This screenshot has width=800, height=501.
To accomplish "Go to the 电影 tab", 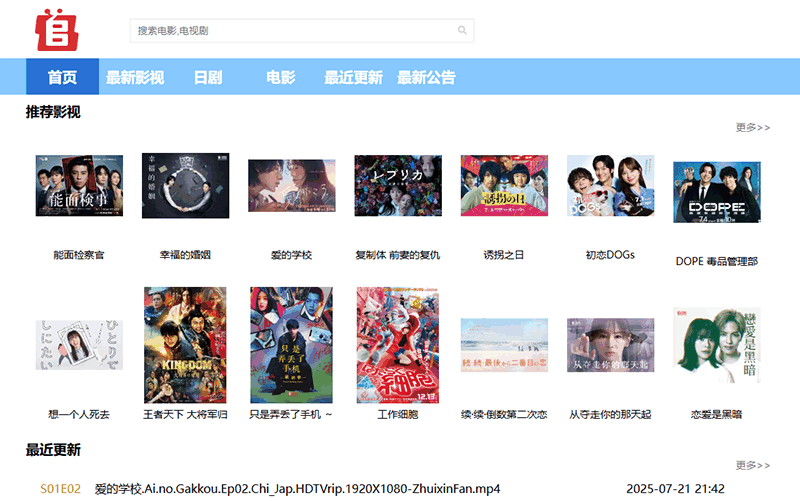I will (x=281, y=77).
